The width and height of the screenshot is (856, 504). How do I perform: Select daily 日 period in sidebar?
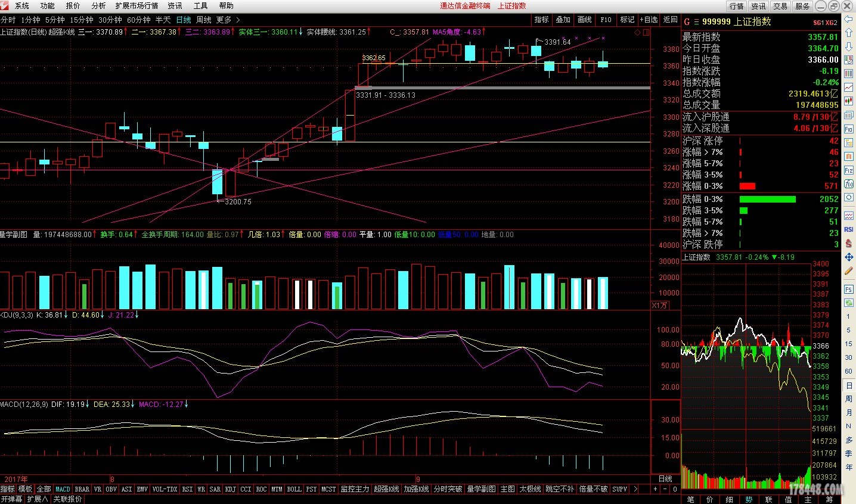click(x=849, y=385)
